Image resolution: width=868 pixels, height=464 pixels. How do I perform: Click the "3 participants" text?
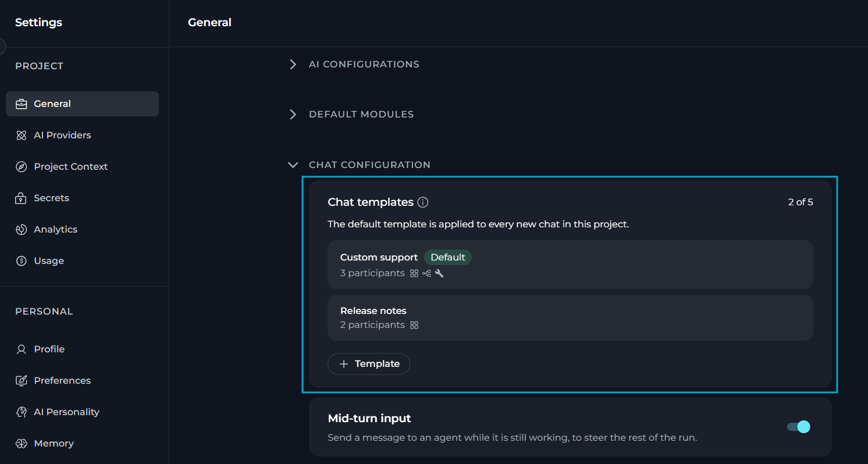(x=372, y=273)
